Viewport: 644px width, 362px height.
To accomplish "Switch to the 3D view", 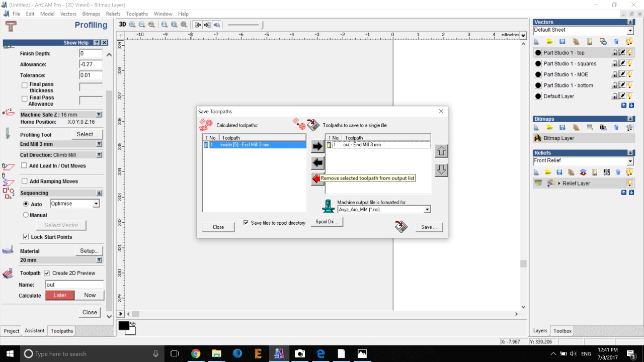I will click(x=122, y=25).
